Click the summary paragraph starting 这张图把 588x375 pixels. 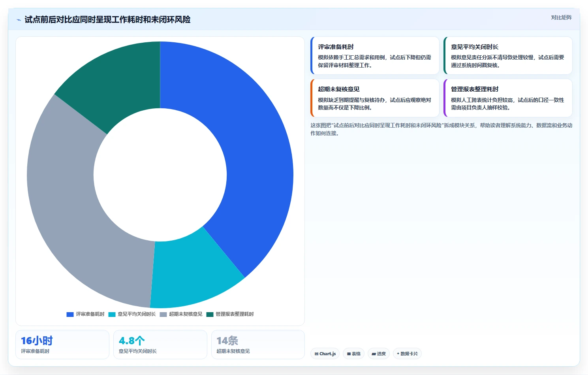[x=441, y=129]
